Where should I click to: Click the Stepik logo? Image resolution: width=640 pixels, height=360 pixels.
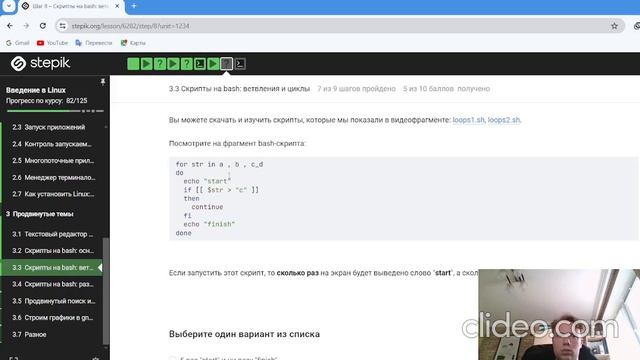coord(40,63)
